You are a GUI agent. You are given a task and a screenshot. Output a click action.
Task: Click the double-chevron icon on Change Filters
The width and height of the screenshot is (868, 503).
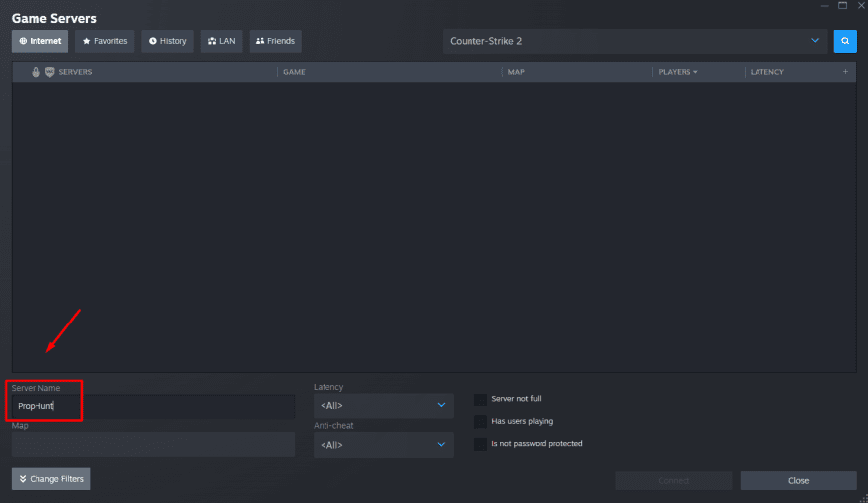(23, 479)
